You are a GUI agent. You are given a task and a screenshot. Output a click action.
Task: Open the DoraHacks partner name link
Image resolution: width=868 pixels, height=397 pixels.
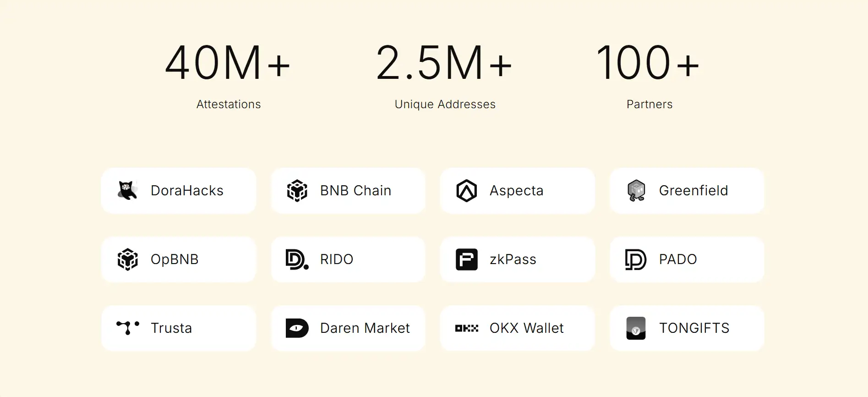coord(187,191)
